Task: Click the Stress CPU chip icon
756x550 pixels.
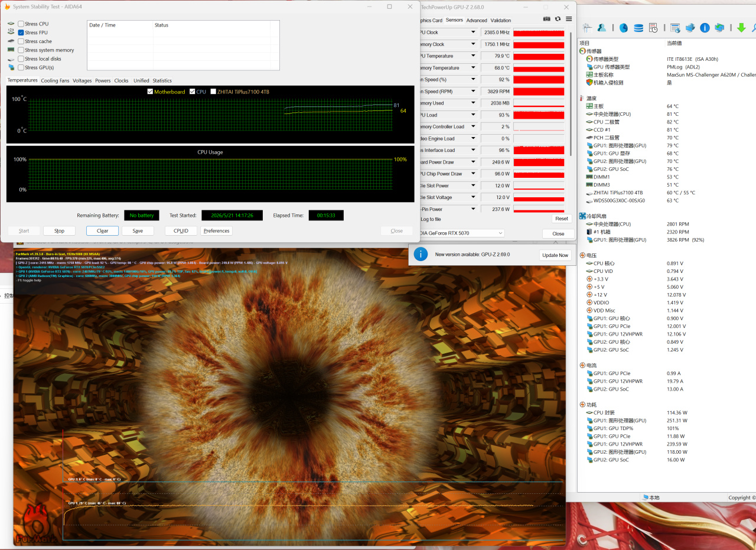Action: [x=11, y=24]
